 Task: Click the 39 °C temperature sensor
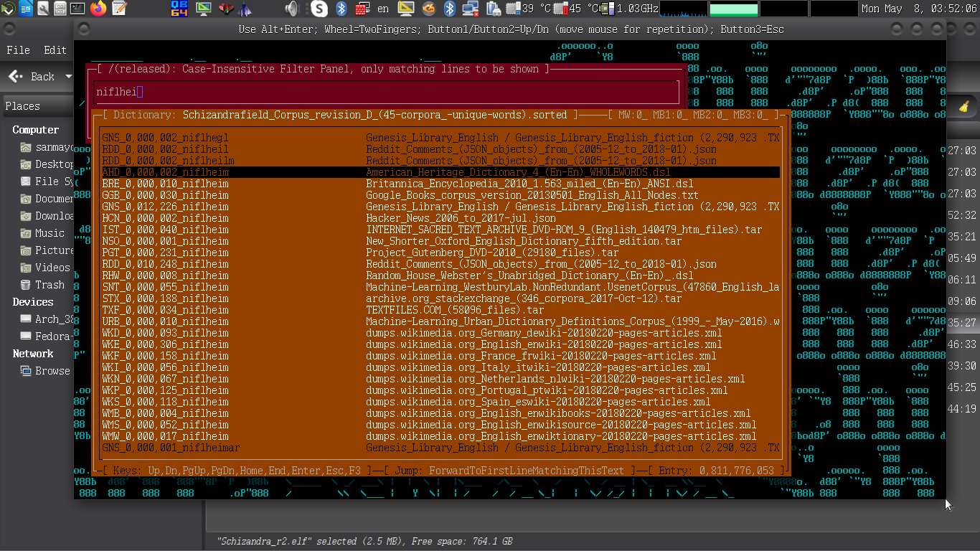point(529,9)
